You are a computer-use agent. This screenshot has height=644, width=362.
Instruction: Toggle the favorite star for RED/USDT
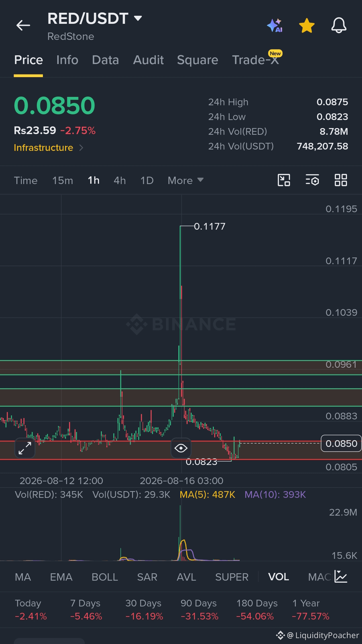tap(307, 25)
